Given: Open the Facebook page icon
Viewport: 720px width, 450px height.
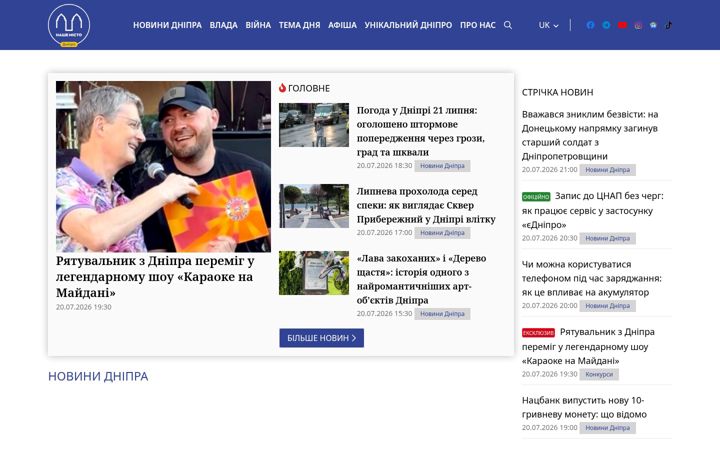Looking at the screenshot, I should 591,25.
